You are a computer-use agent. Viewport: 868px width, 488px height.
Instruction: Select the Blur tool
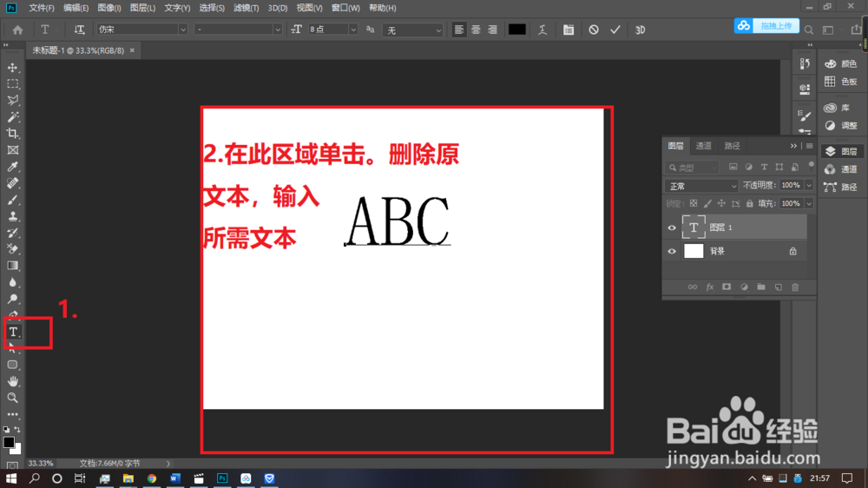[x=12, y=282]
